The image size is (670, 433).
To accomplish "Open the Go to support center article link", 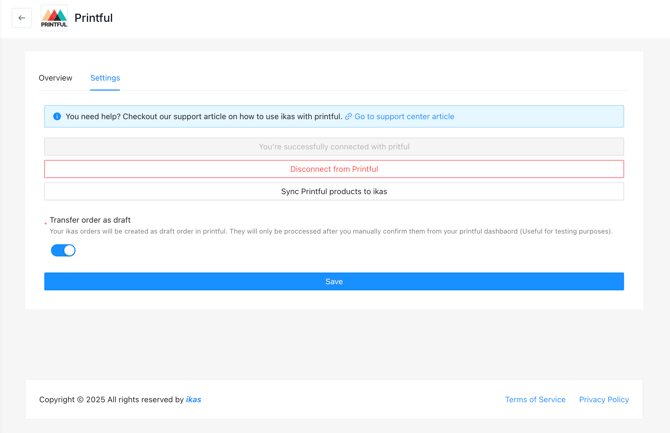I will [x=404, y=116].
